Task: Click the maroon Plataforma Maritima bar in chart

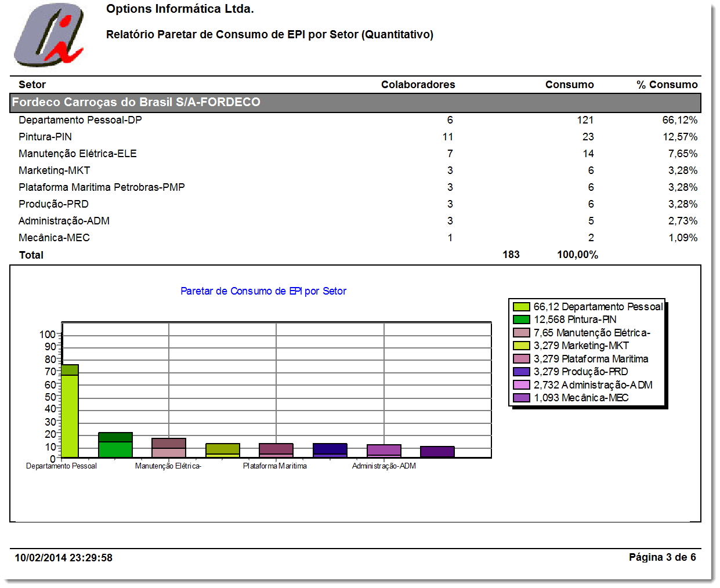Action: (x=276, y=451)
